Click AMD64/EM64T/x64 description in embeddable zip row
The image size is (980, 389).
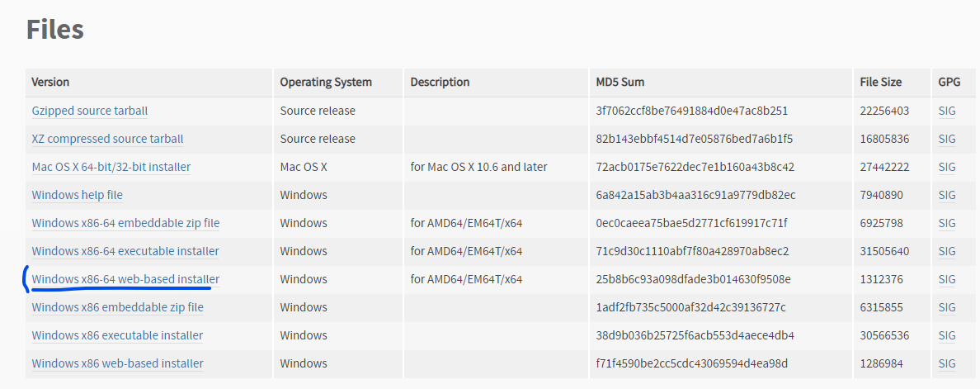[x=466, y=223]
